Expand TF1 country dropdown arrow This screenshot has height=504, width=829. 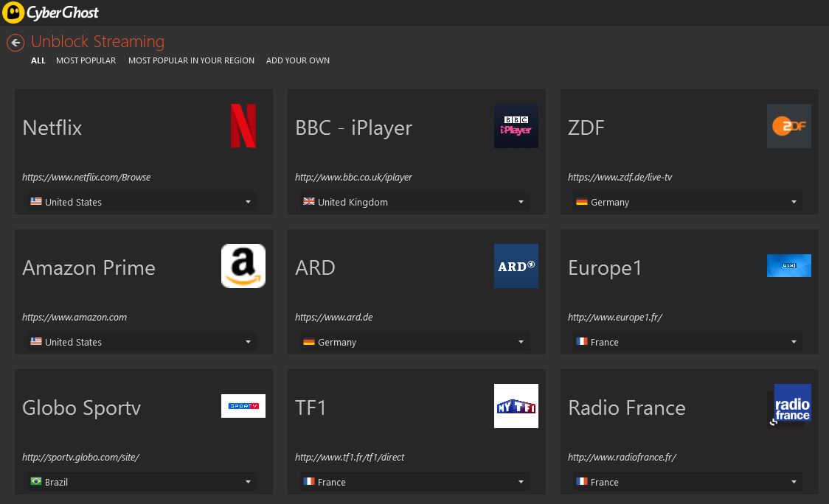pos(521,482)
